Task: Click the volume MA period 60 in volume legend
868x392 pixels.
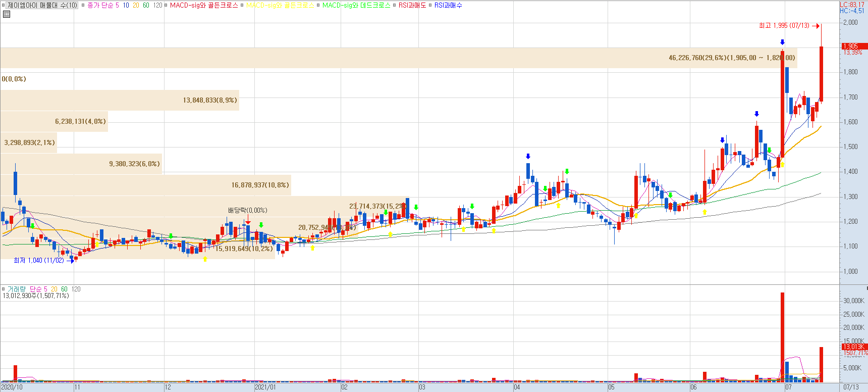Action: [64, 289]
